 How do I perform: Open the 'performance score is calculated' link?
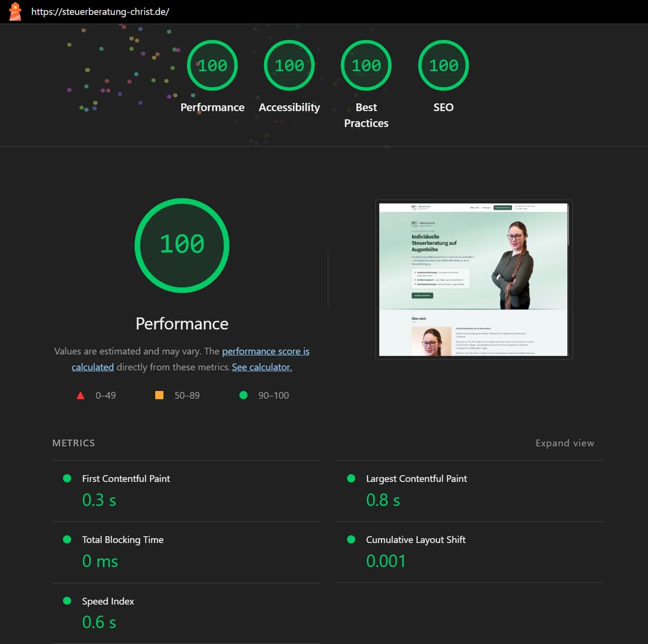pyautogui.click(x=265, y=351)
